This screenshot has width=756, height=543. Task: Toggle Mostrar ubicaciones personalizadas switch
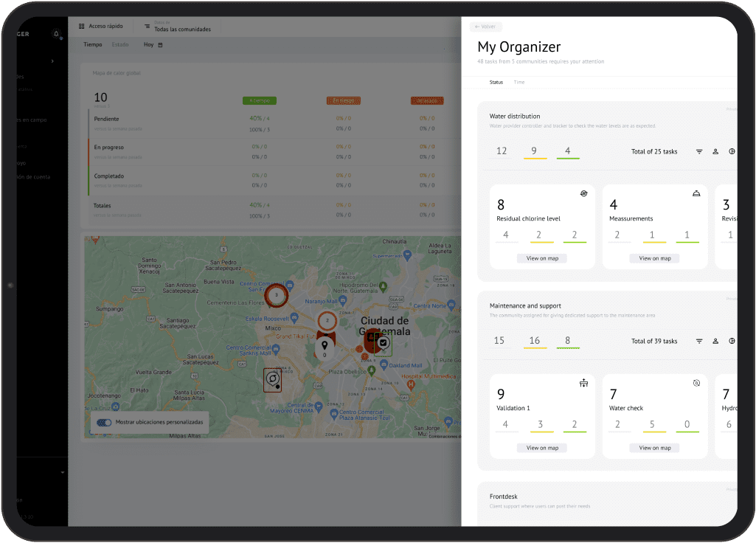[104, 423]
